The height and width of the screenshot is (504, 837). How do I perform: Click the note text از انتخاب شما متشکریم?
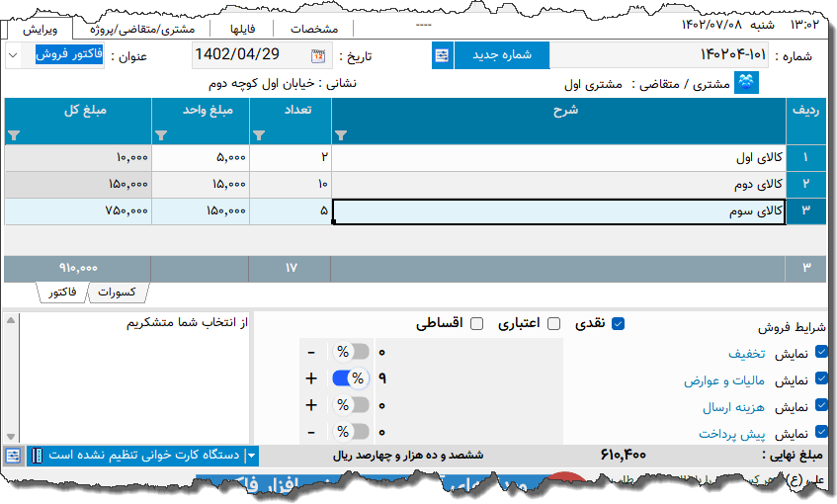point(188,323)
